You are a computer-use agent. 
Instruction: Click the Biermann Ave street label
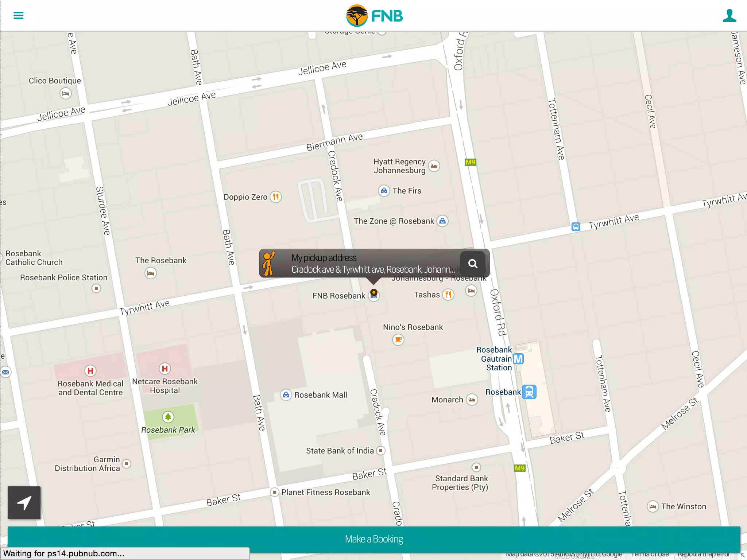click(334, 142)
